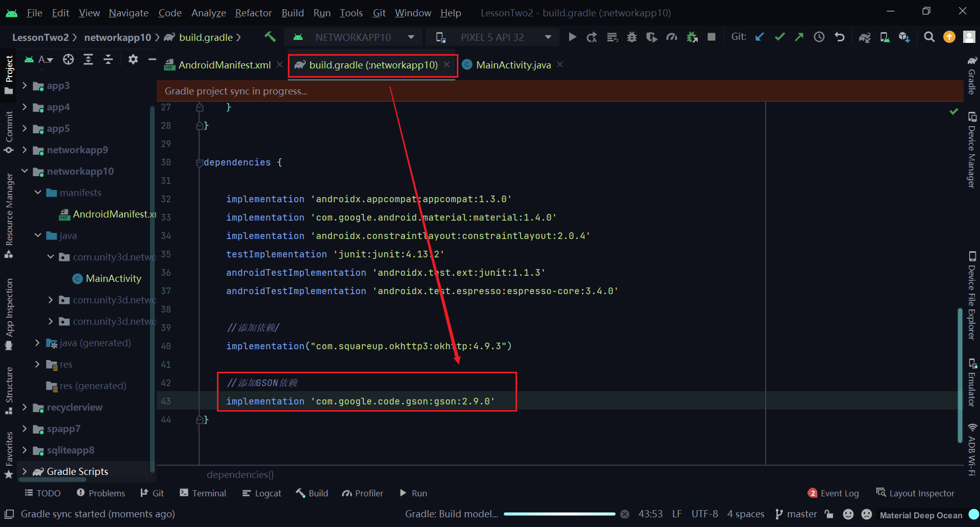Viewport: 980px width, 527px height.
Task: Click the Debug bug icon in toolbar
Action: (632, 37)
